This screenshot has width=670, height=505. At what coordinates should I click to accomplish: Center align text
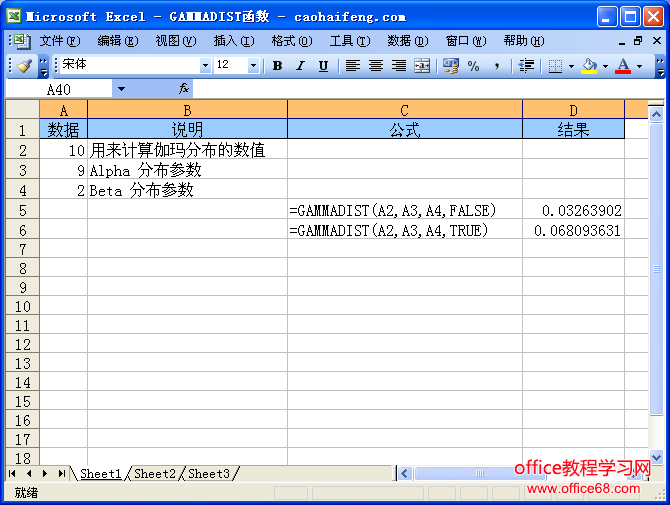376,66
